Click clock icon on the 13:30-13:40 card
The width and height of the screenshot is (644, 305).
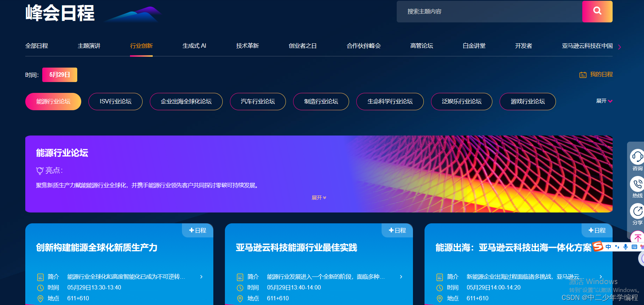coord(40,288)
